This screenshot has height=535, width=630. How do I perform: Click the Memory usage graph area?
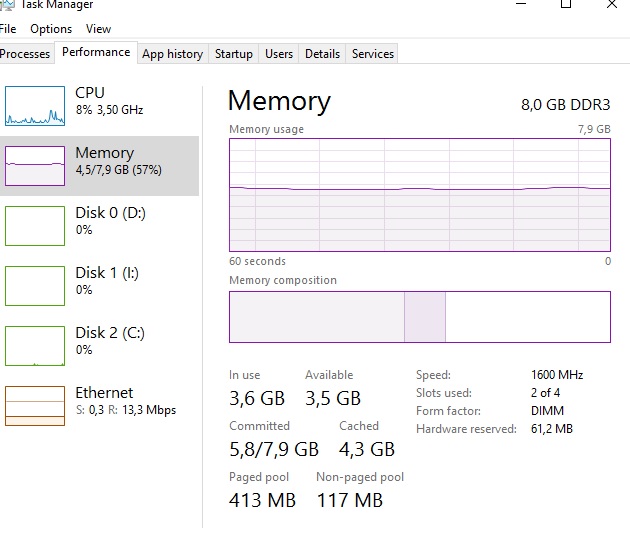(419, 195)
